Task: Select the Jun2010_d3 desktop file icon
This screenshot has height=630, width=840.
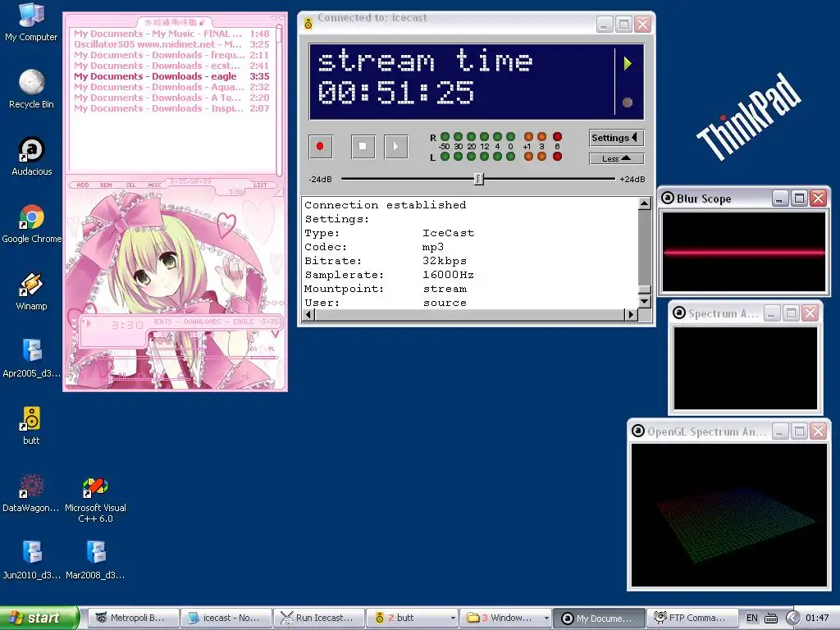Action: click(31, 560)
